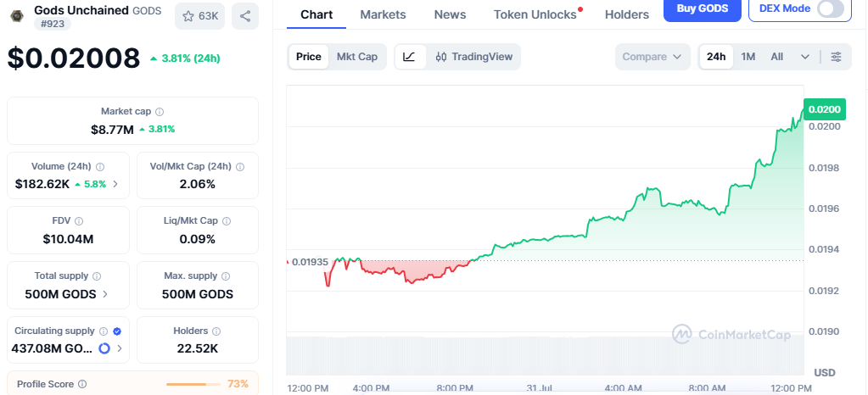Select the line chart icon
Viewport: 868px width, 395px height.
409,57
